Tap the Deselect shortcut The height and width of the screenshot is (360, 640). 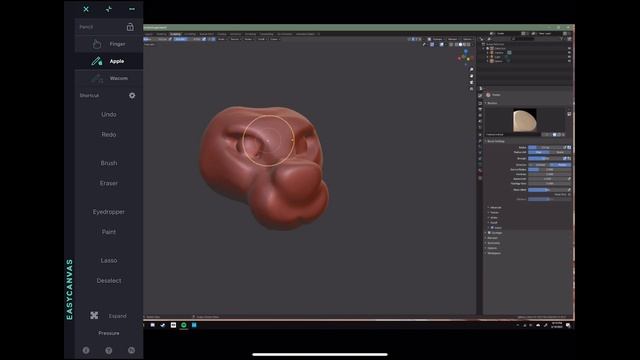point(109,281)
